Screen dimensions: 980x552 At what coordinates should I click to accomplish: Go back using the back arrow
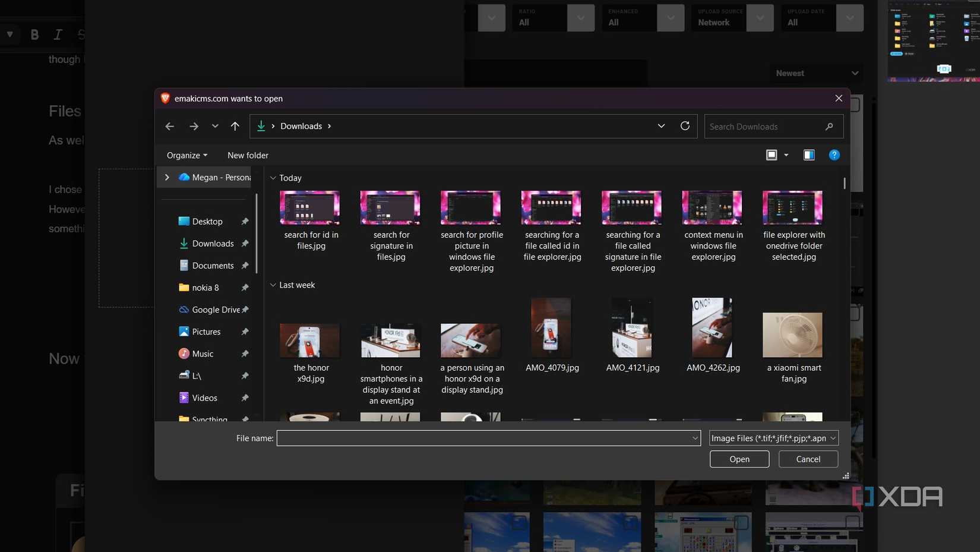click(x=169, y=126)
